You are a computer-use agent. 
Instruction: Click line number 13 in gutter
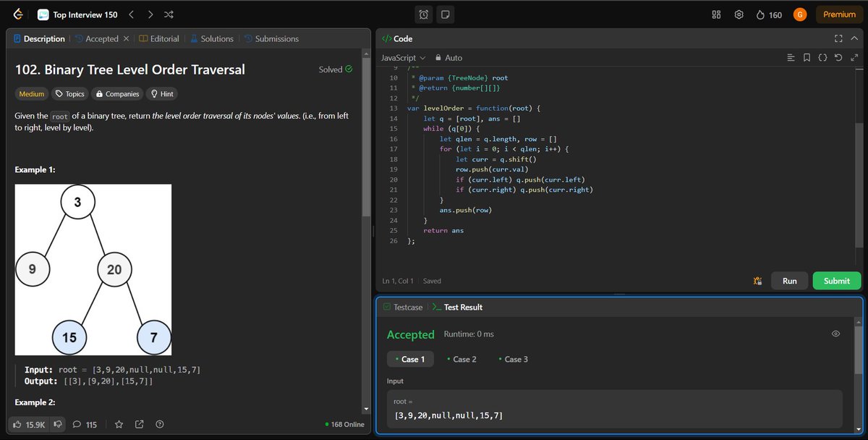[393, 108]
